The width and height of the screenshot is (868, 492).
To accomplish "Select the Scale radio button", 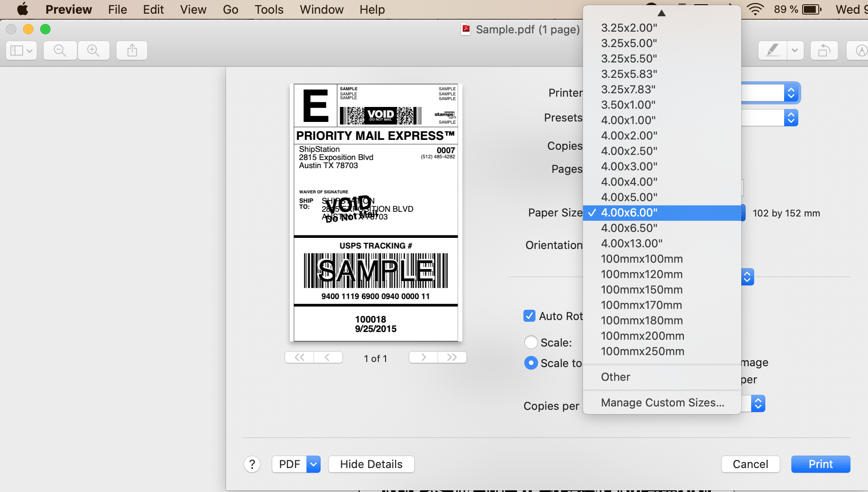I will click(x=531, y=342).
